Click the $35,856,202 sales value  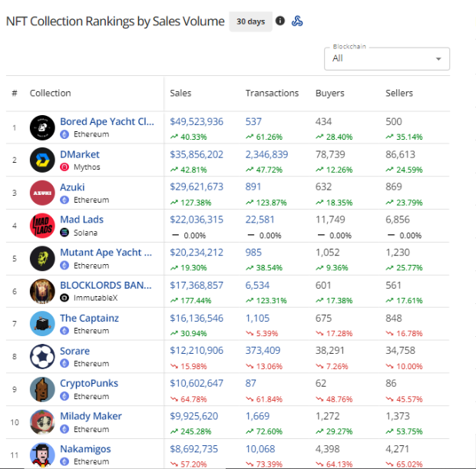point(197,154)
